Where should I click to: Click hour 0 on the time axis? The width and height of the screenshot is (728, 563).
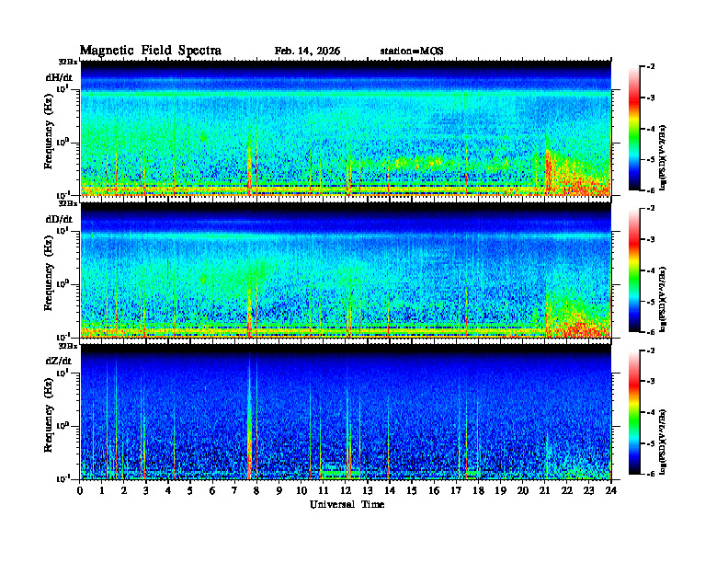[x=80, y=491]
